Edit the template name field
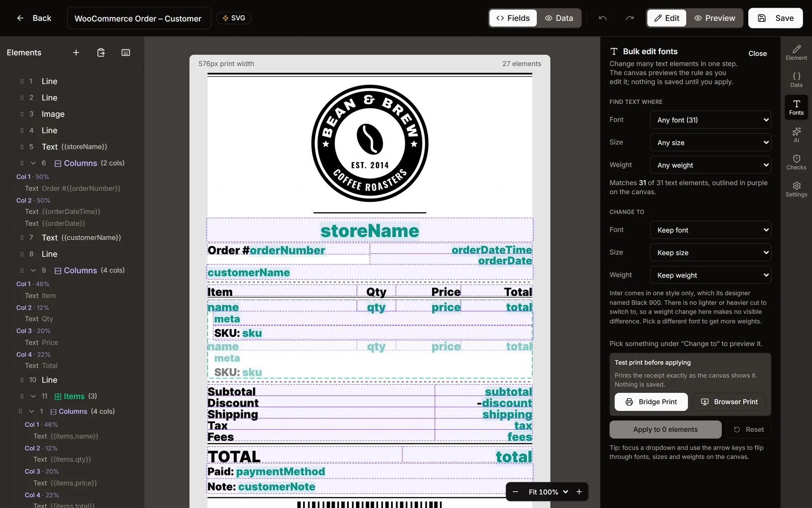812x508 pixels. (139, 19)
